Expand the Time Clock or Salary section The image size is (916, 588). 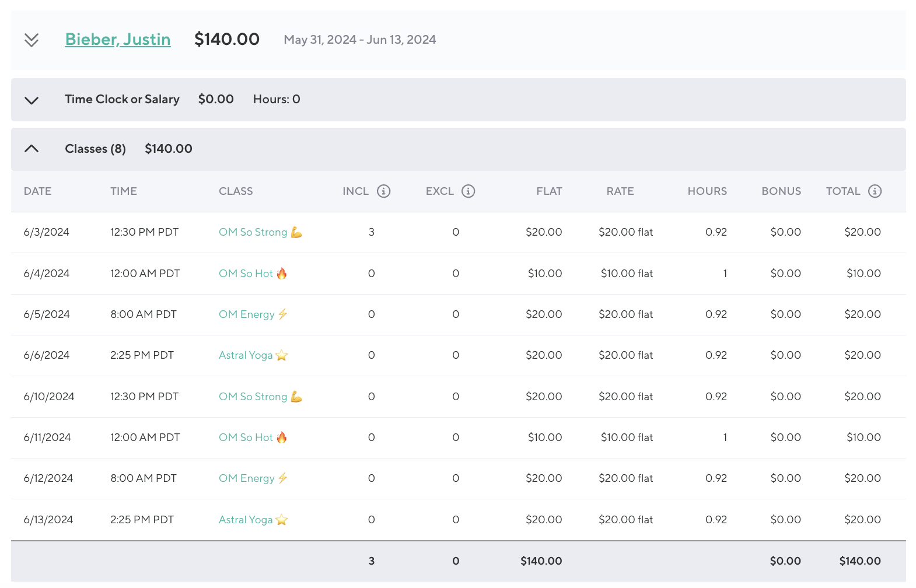[x=32, y=100]
